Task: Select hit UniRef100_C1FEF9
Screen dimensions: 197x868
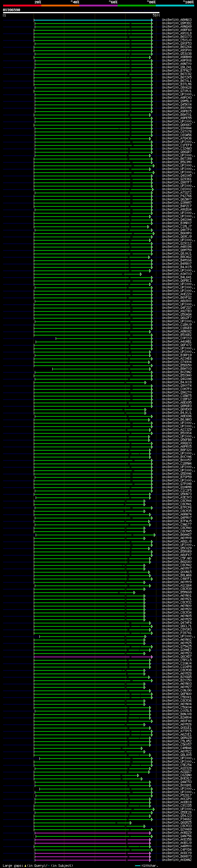Action: coord(177,145)
